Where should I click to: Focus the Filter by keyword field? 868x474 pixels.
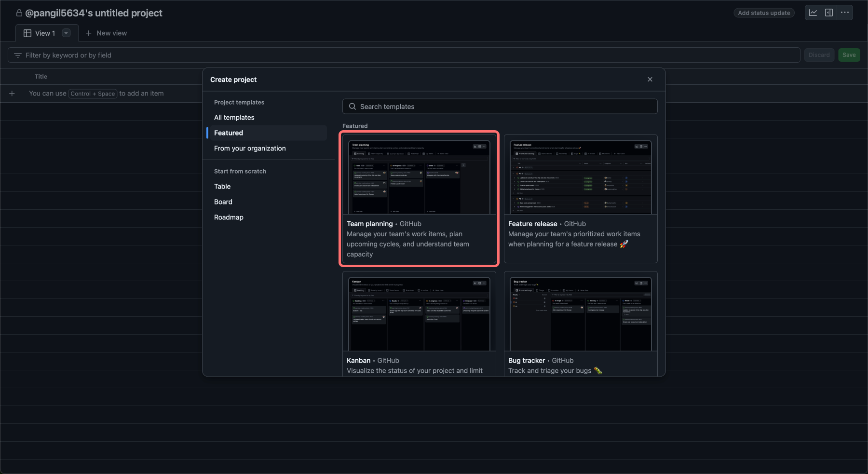(404, 55)
